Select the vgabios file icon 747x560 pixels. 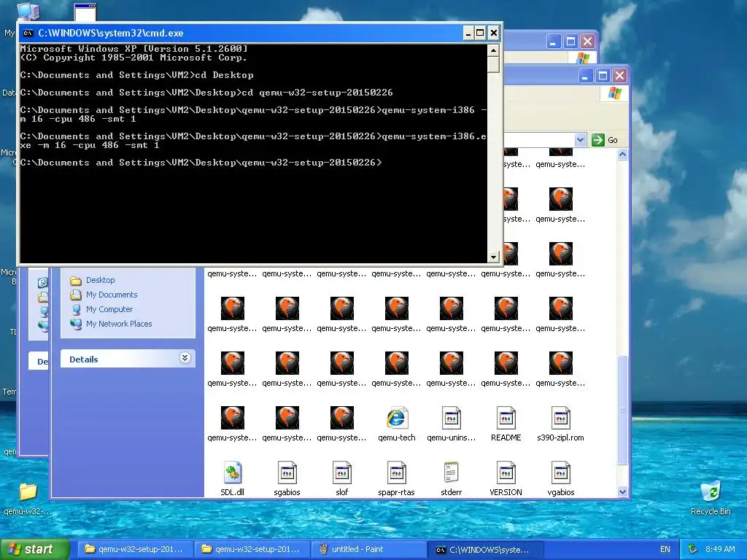(x=560, y=472)
